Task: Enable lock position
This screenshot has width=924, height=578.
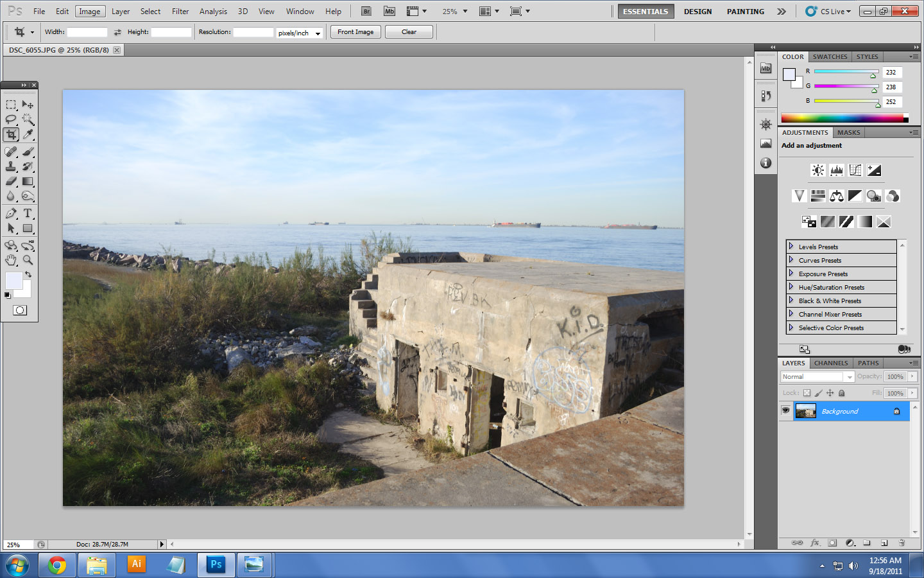Action: point(830,393)
